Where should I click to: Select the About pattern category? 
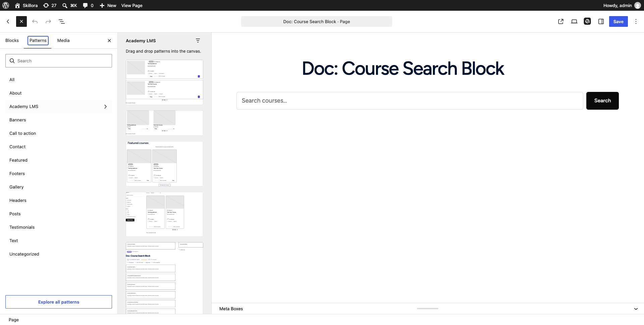[x=59, y=93]
